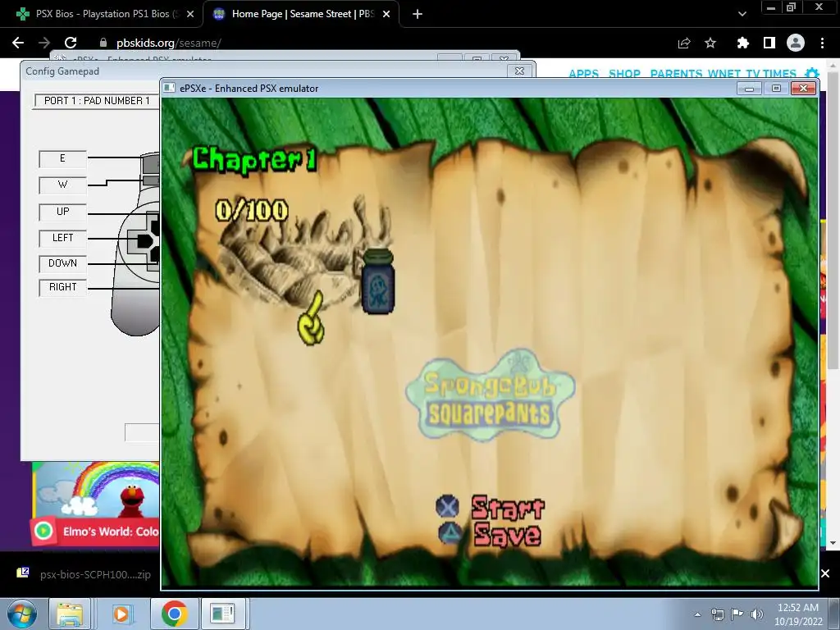Select Start in the game menu
The image size is (840, 630).
507,507
